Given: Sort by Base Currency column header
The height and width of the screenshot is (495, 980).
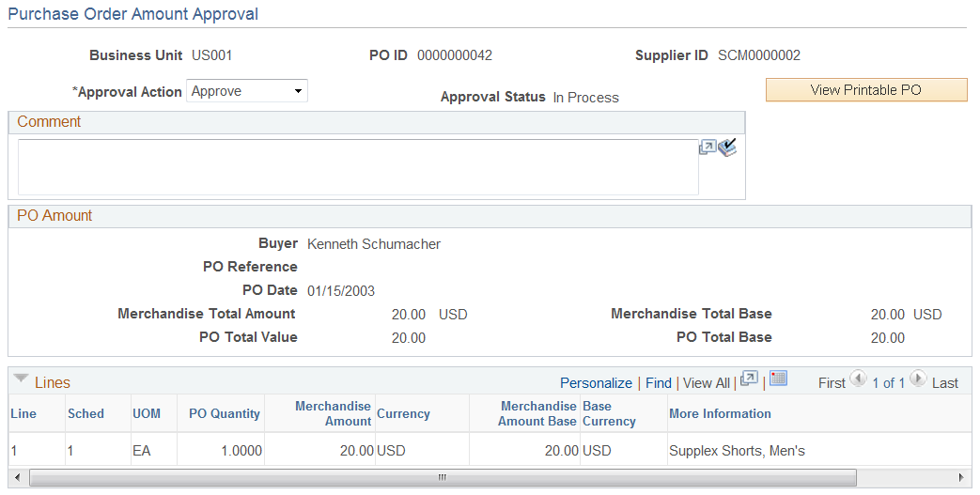Looking at the screenshot, I should [609, 413].
